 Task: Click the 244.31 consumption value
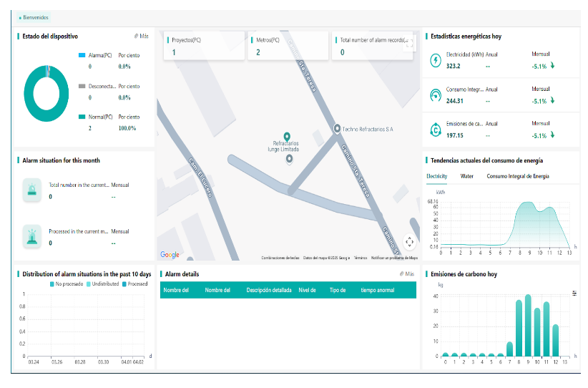(x=454, y=101)
